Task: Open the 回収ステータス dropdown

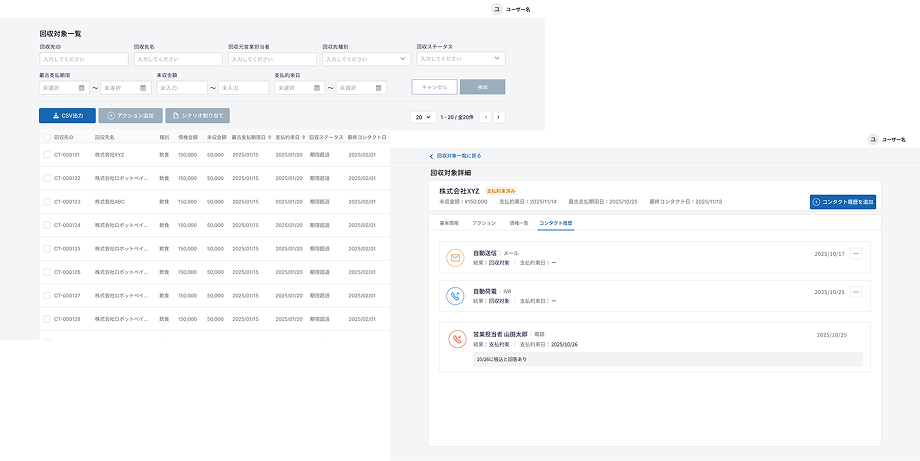Action: 460,59
